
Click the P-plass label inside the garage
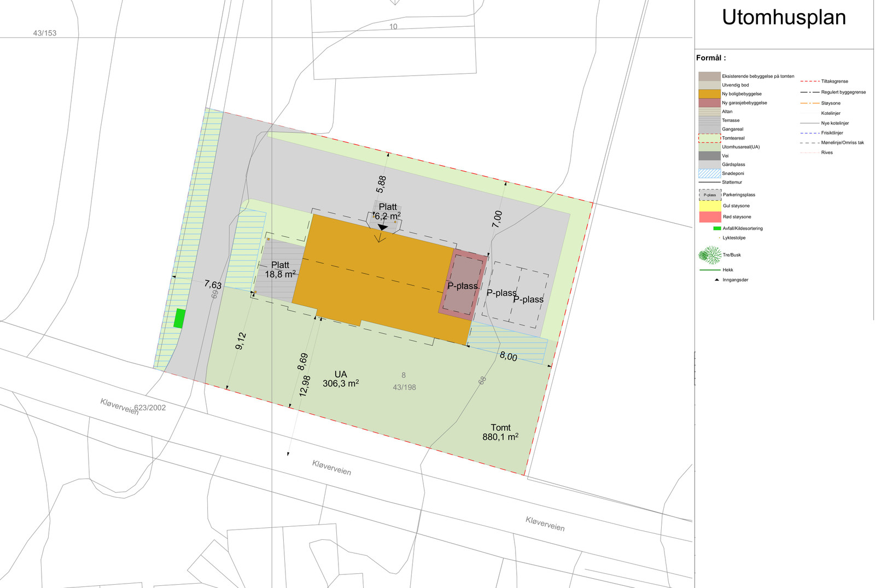tap(463, 286)
